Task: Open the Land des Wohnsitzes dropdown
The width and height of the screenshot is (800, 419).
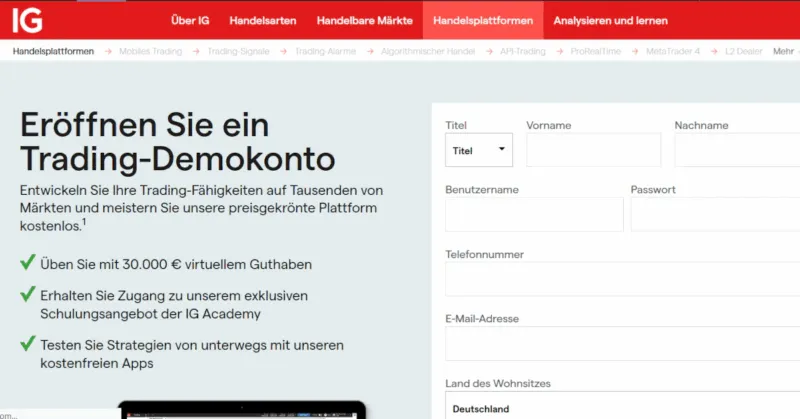Action: pyautogui.click(x=622, y=406)
